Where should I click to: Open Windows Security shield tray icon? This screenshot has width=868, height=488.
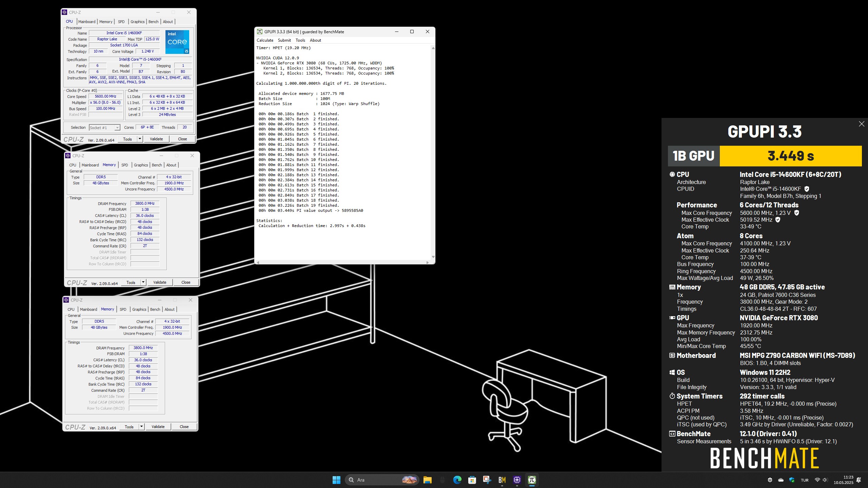pos(792,480)
